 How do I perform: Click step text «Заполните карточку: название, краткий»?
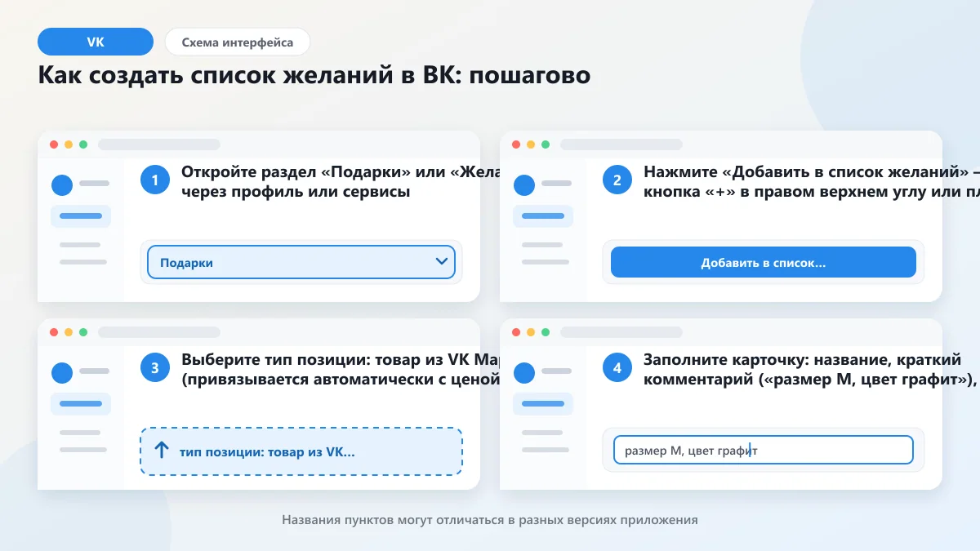coord(802,360)
